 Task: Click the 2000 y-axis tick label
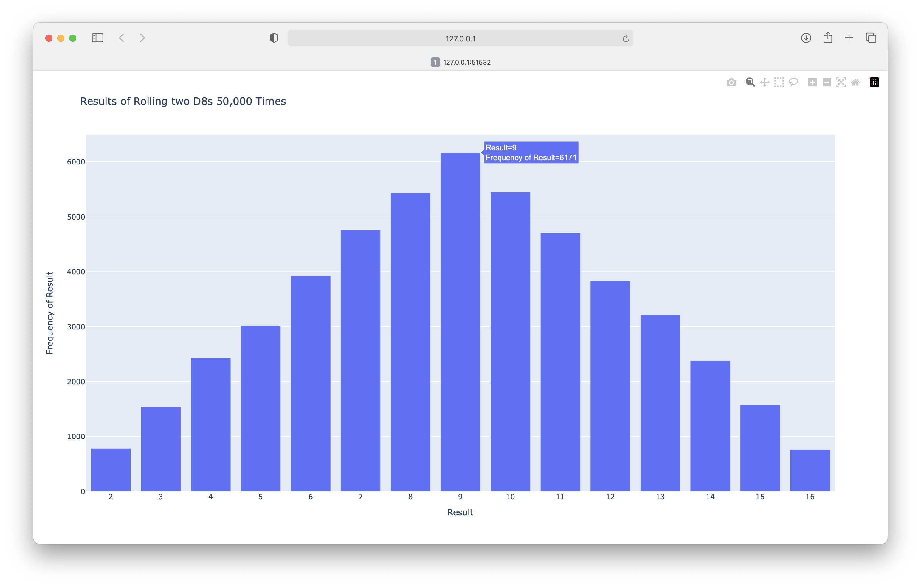[76, 382]
